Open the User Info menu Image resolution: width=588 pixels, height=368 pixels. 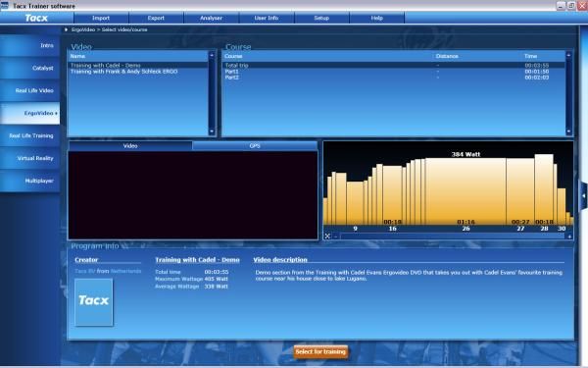[x=267, y=18]
